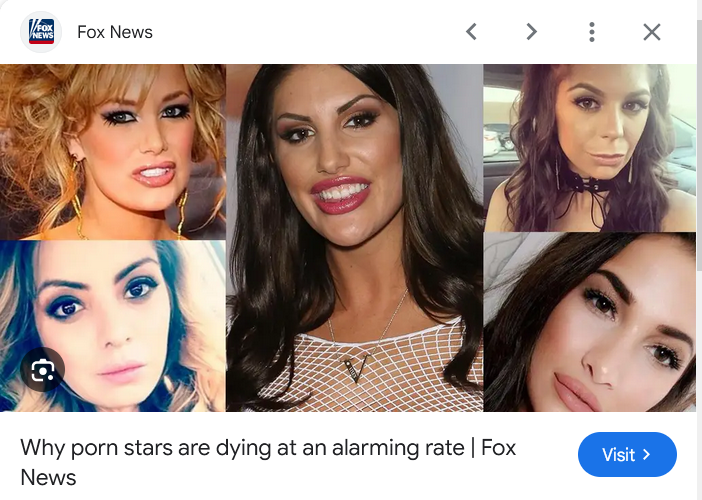Screen dimensions: 702x500
Task: Select the bottom-left blue-tinted selfie photo
Action: coord(112,326)
